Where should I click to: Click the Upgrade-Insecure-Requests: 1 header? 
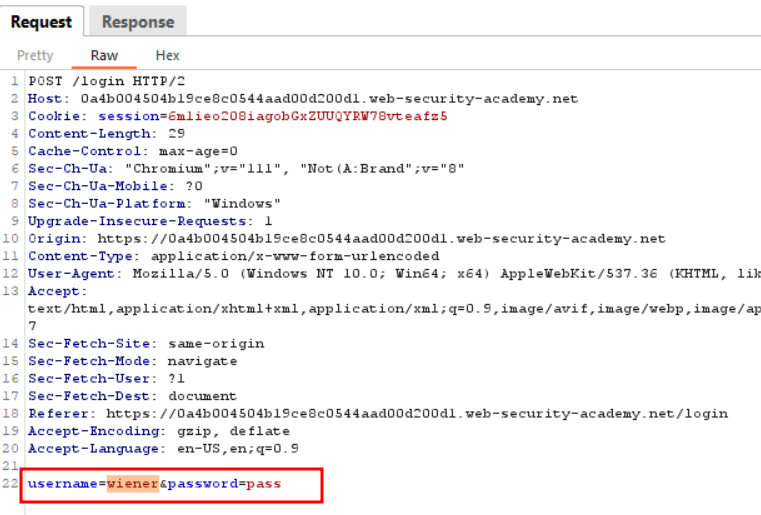(x=150, y=221)
